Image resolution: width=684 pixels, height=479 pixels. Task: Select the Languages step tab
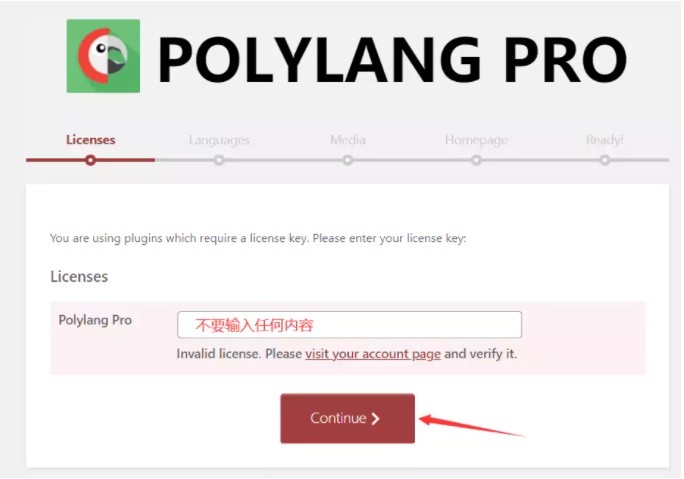(x=219, y=140)
